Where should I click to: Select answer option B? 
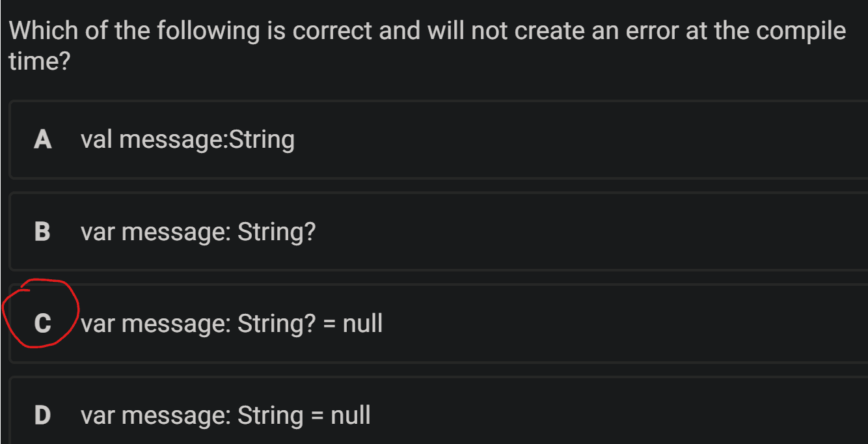tap(439, 231)
